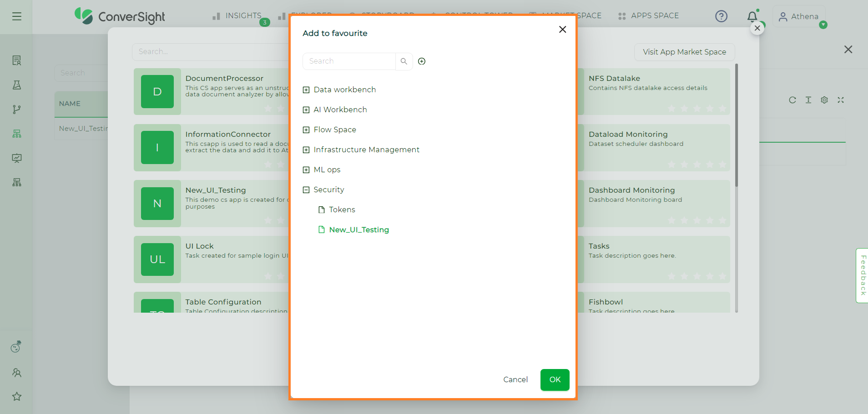The image size is (868, 414).
Task: Open the notifications bell
Action: coord(752,16)
